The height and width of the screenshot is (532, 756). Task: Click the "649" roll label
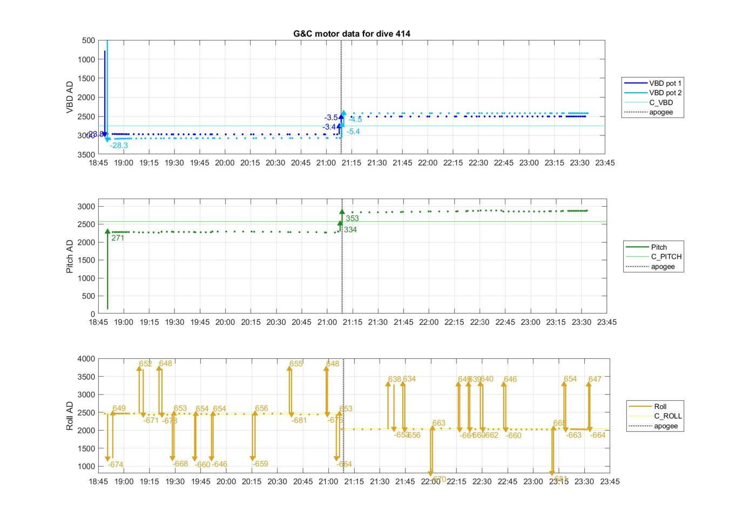119,408
